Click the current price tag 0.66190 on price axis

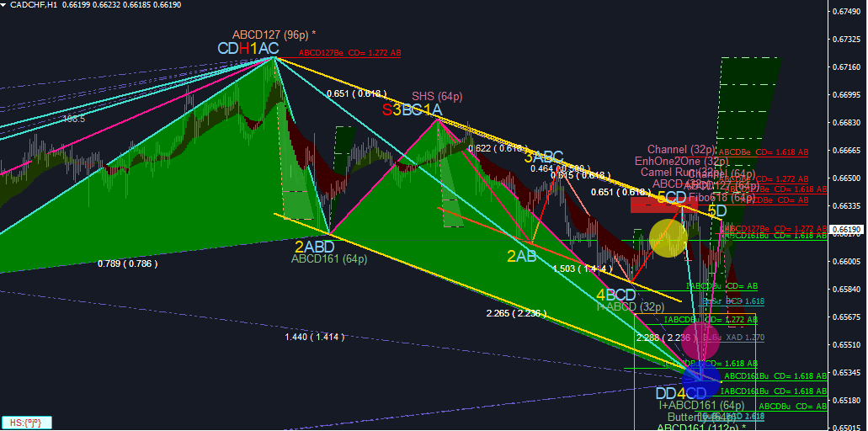click(x=848, y=229)
